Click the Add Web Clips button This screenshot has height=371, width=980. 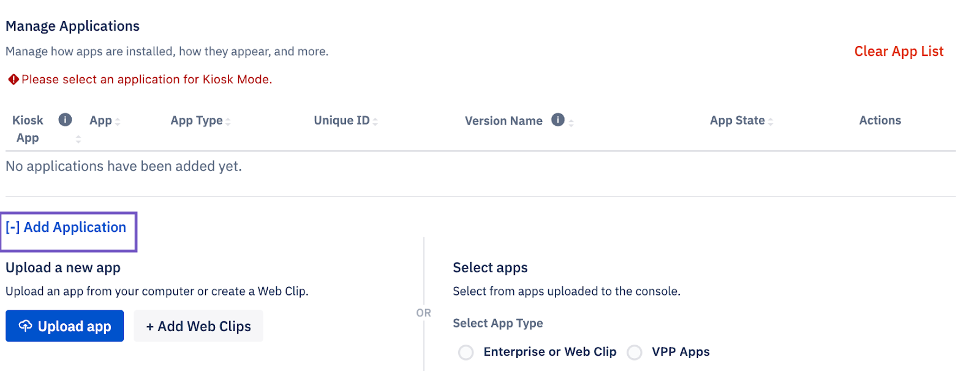click(x=198, y=326)
